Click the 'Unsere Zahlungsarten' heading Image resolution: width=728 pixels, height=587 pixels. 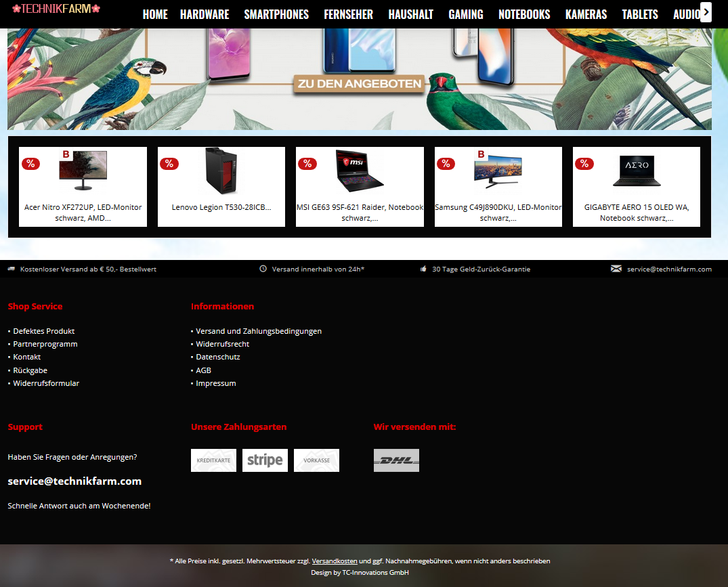tap(238, 427)
